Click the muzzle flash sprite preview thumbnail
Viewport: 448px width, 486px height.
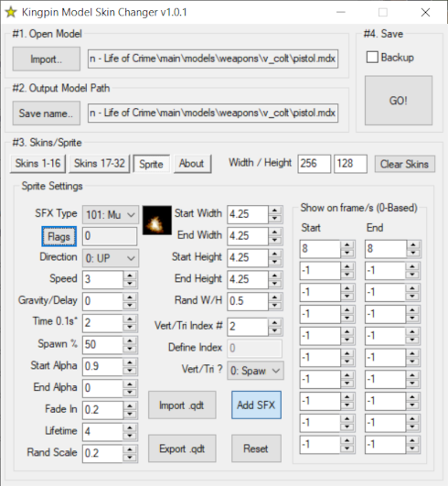157,220
